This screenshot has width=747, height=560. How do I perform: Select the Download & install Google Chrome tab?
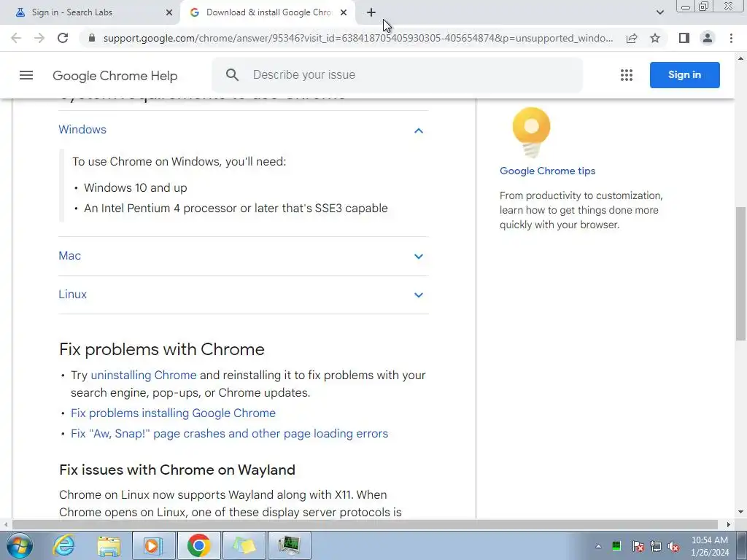pyautogui.click(x=268, y=12)
